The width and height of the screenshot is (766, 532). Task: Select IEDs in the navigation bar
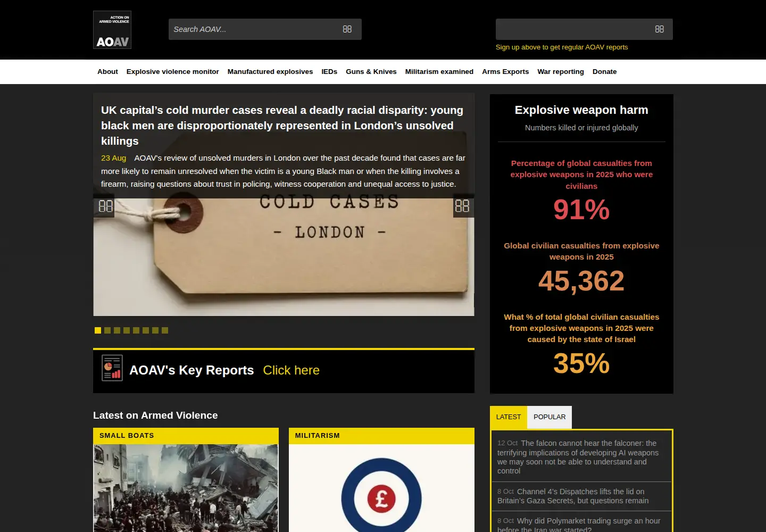[x=329, y=72]
